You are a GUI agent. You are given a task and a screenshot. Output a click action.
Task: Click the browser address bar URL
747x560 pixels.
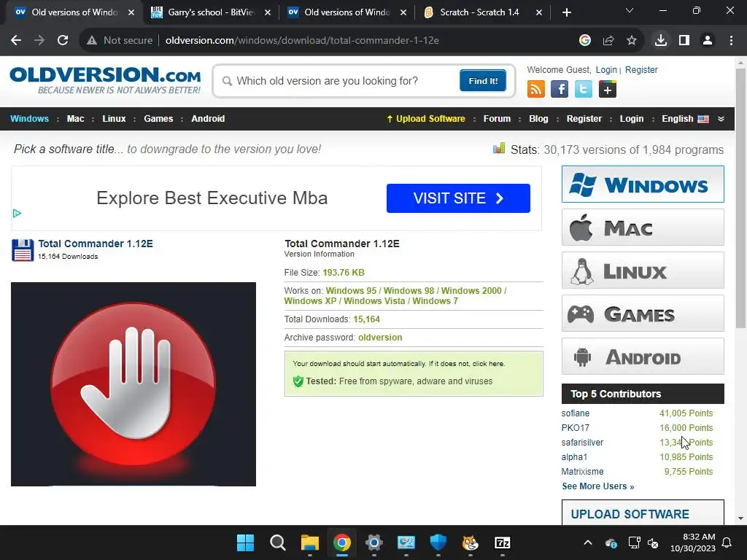[x=302, y=41]
